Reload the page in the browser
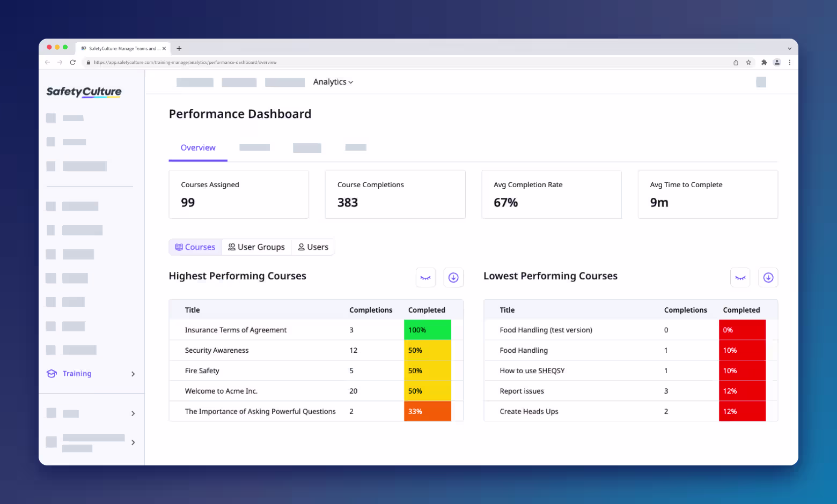Image resolution: width=837 pixels, height=504 pixels. 72,62
